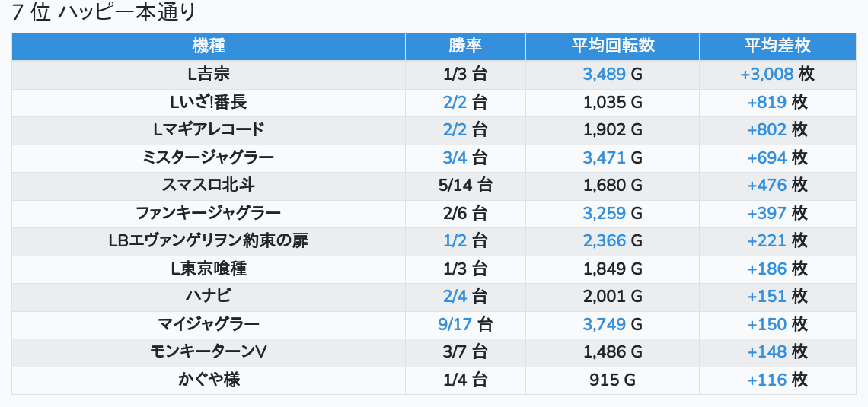Viewport: 868px width, 407px height.
Task: Select モンキーターンV machine name
Action: 209,352
